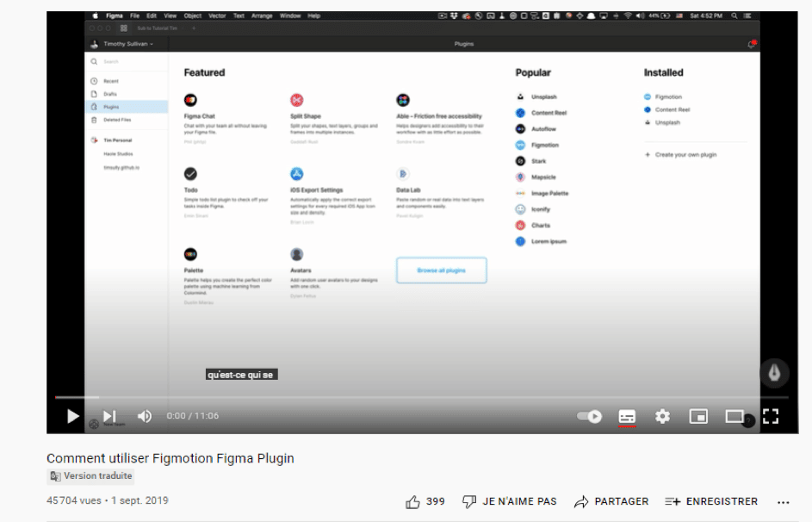Click Browse all plugins button
The image size is (812, 522).
point(441,270)
